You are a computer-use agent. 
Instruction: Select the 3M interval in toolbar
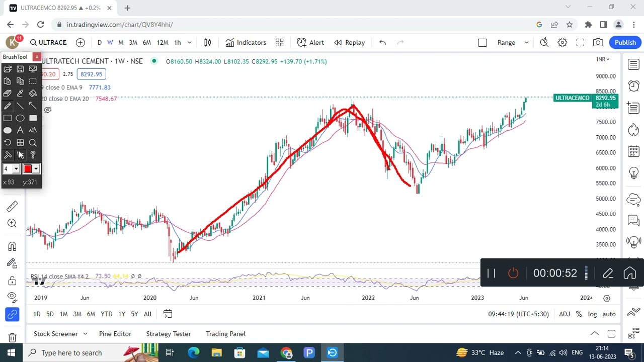click(133, 43)
